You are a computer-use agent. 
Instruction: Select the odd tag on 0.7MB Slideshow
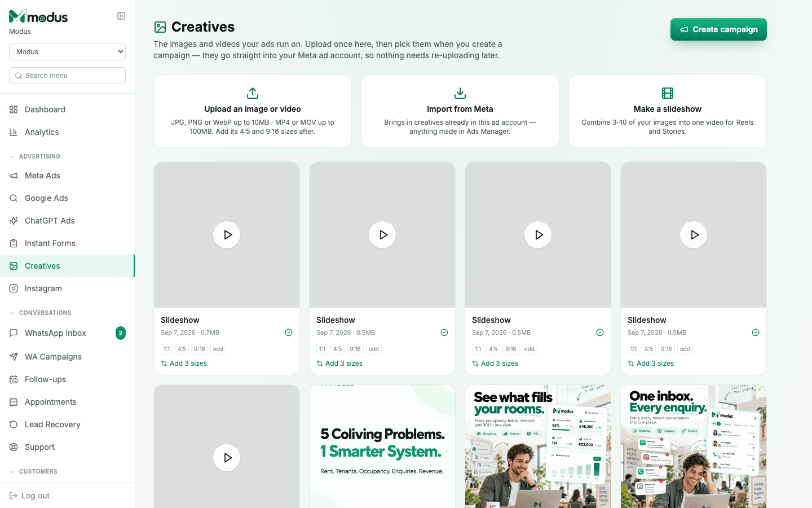tap(218, 349)
